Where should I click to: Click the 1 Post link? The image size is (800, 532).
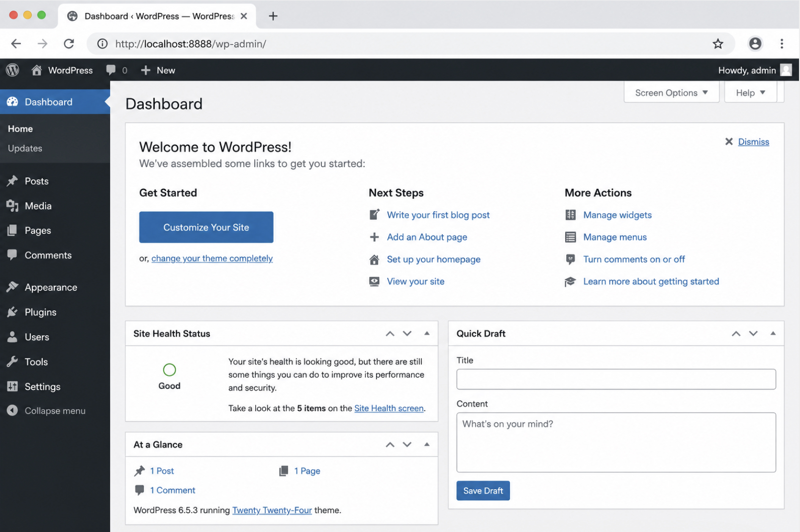click(x=162, y=471)
